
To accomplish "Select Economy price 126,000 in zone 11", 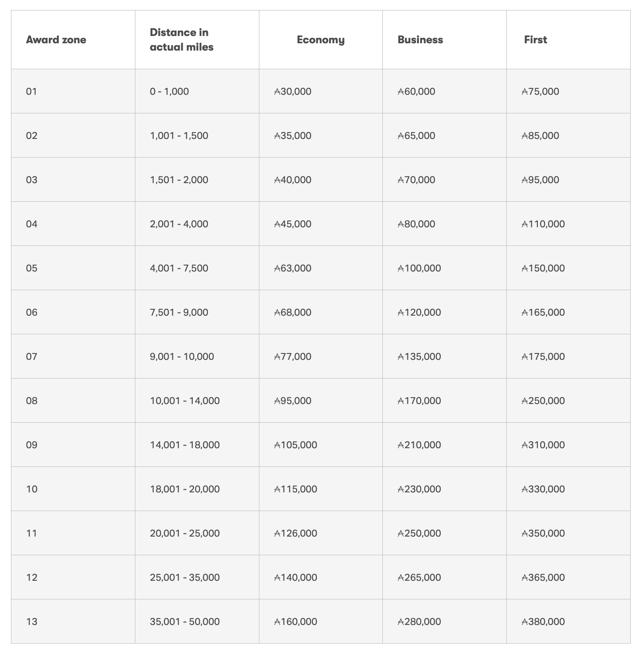I will [296, 533].
